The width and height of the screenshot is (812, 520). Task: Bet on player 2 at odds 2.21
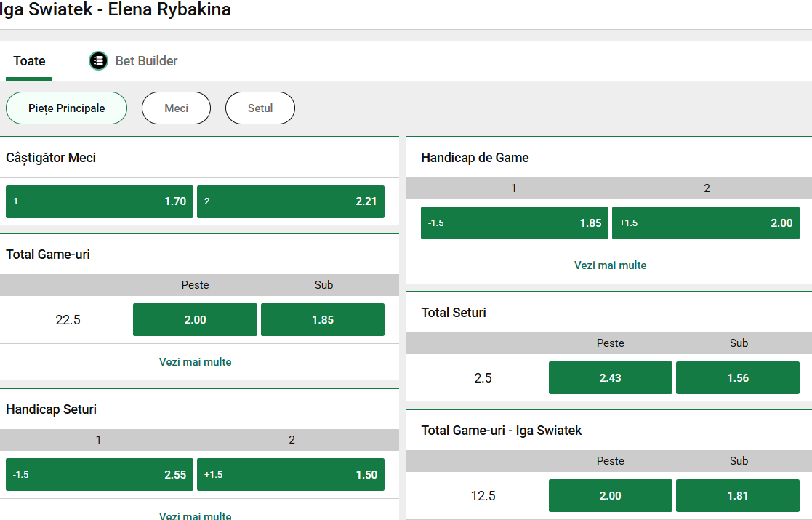291,201
